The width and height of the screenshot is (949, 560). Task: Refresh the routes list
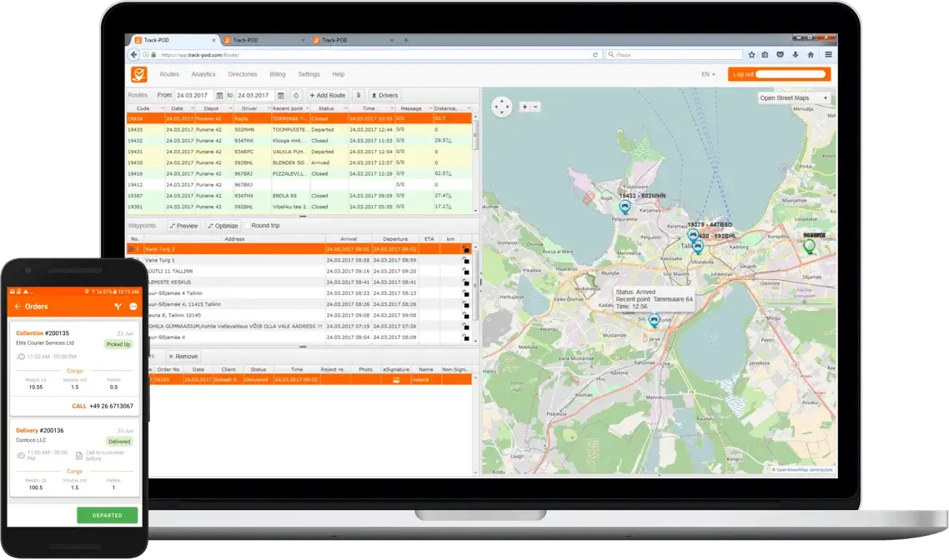pyautogui.click(x=296, y=96)
